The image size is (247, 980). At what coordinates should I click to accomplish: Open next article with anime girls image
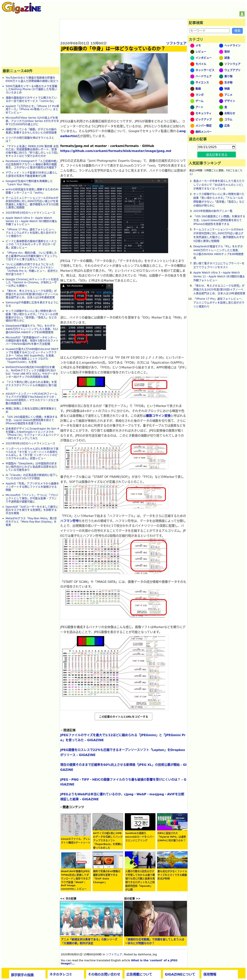tap(91, 923)
